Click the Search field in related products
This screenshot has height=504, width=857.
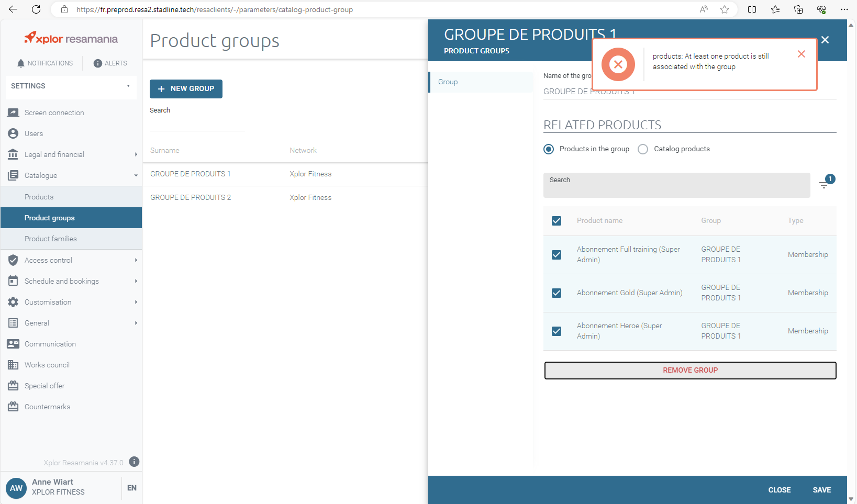(x=676, y=186)
